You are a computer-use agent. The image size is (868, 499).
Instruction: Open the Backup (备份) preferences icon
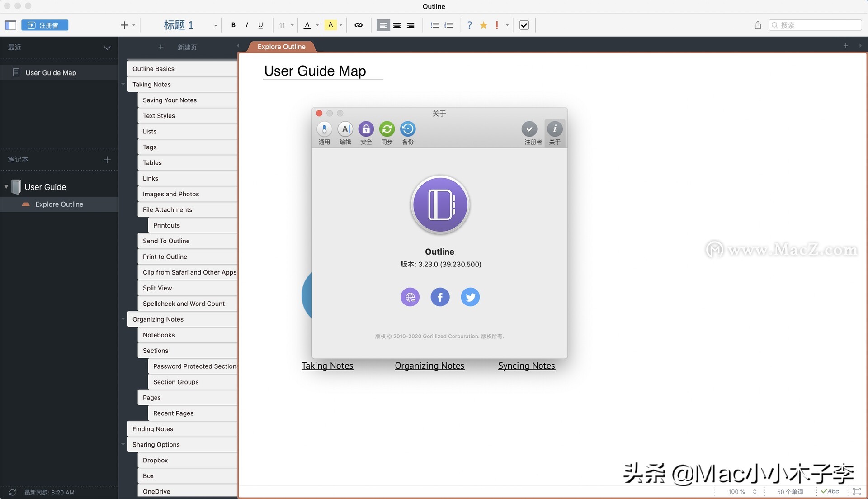point(407,129)
